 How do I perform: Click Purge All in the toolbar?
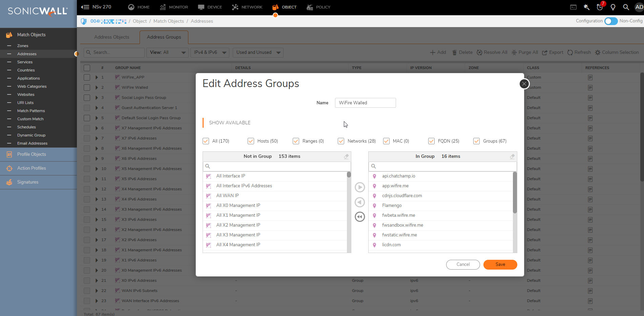[524, 52]
